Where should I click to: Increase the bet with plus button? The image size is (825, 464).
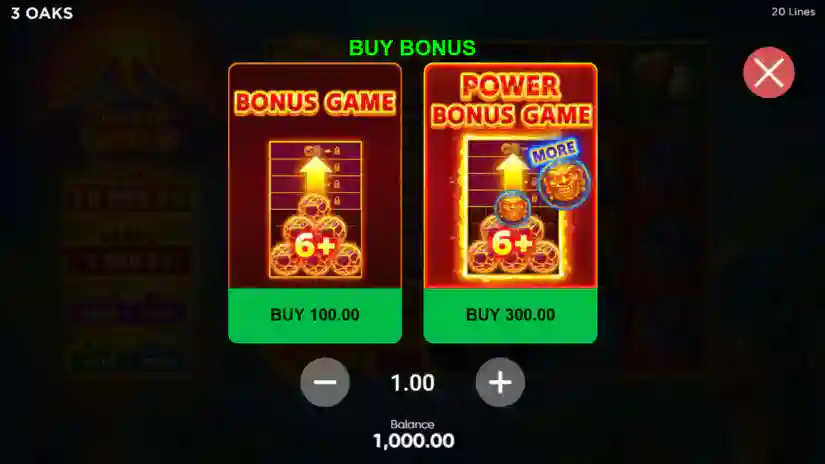pyautogui.click(x=500, y=382)
